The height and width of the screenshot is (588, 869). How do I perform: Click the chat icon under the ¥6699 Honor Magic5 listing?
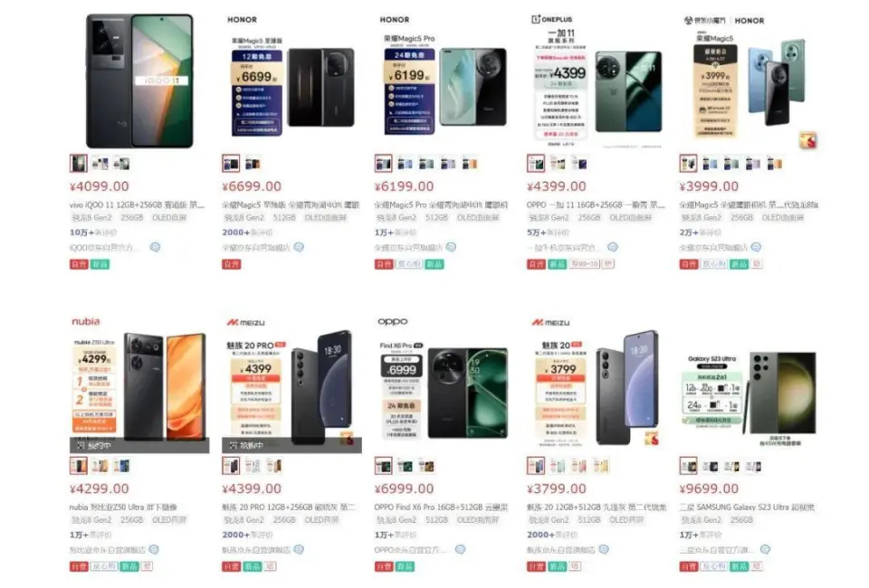(x=299, y=247)
